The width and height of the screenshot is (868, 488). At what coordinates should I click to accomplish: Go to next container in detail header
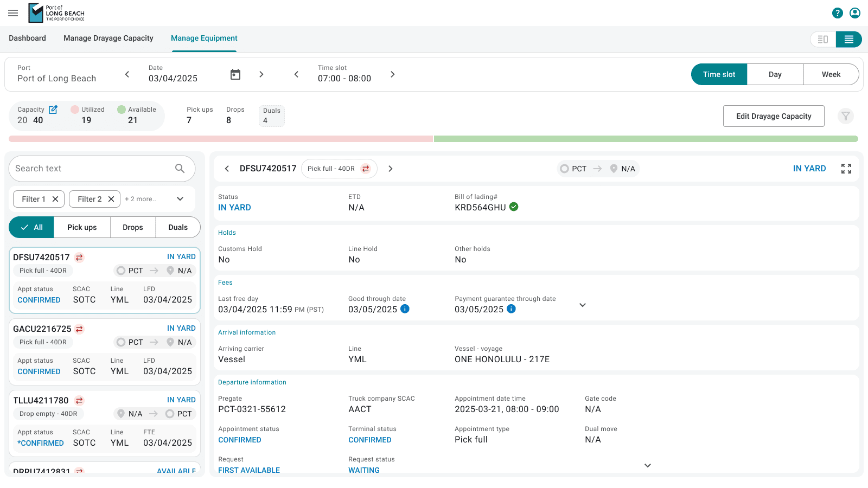coord(391,169)
